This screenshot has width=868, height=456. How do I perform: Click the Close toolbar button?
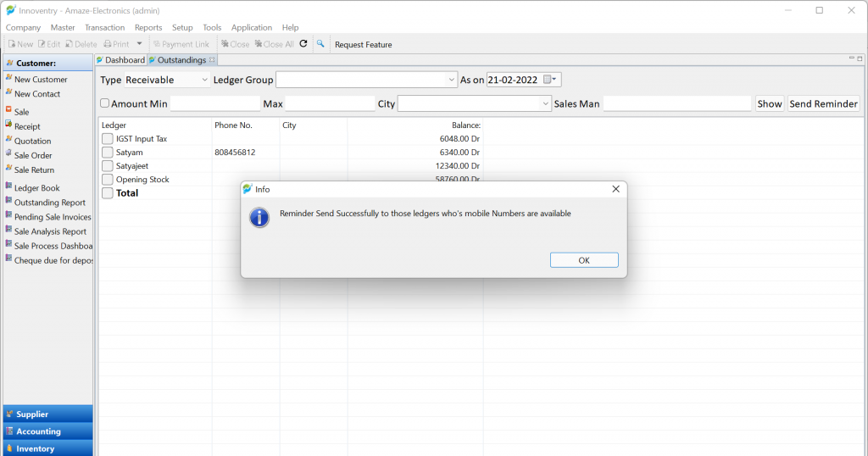coord(236,44)
